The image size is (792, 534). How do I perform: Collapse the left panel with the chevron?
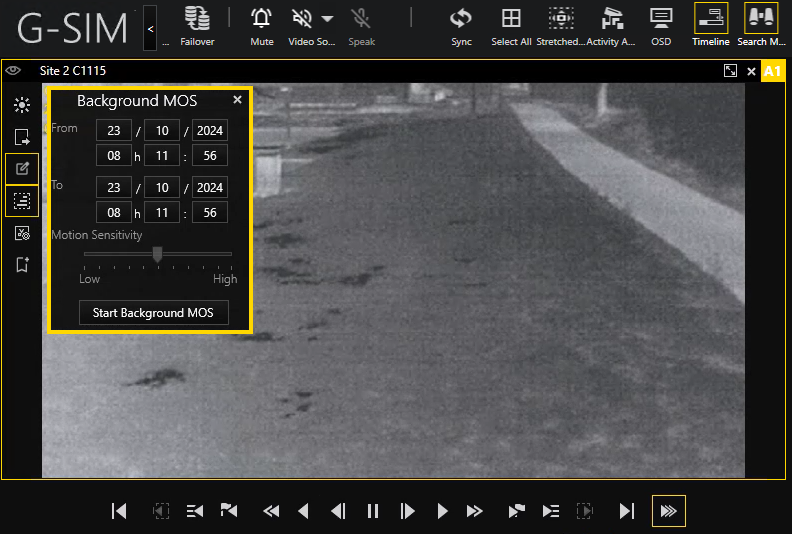[150, 29]
